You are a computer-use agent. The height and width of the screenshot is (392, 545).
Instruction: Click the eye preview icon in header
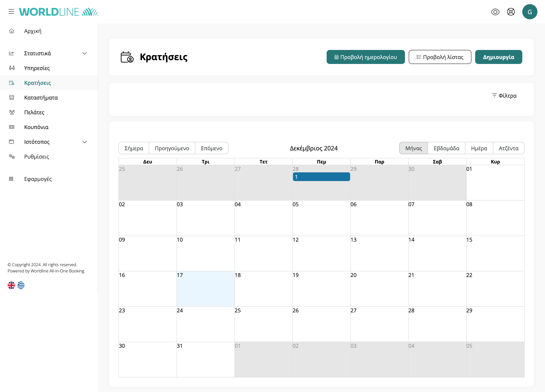pyautogui.click(x=495, y=12)
